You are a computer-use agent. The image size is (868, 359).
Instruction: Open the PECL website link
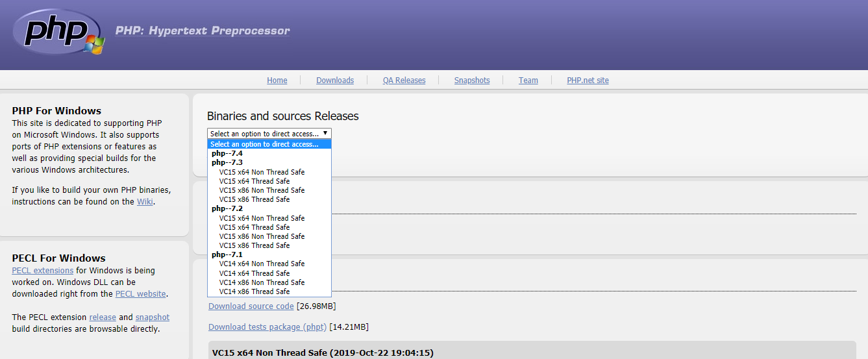pyautogui.click(x=140, y=294)
